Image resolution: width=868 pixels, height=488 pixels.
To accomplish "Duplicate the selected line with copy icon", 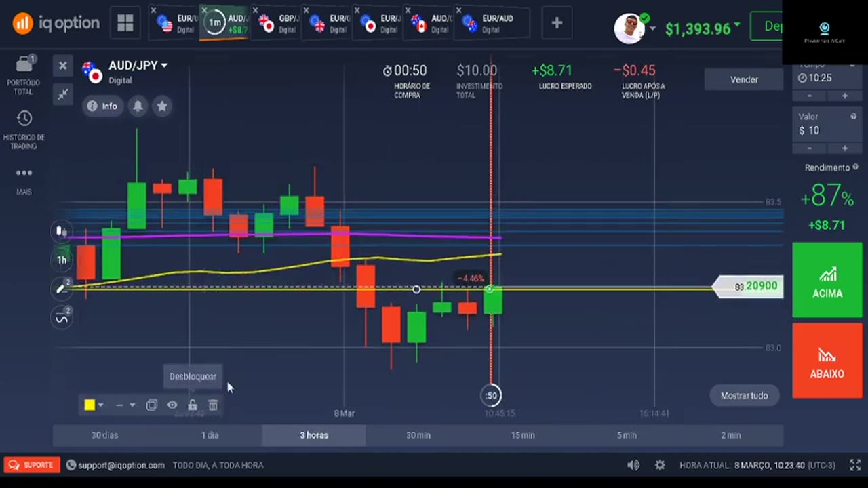I will [x=152, y=405].
